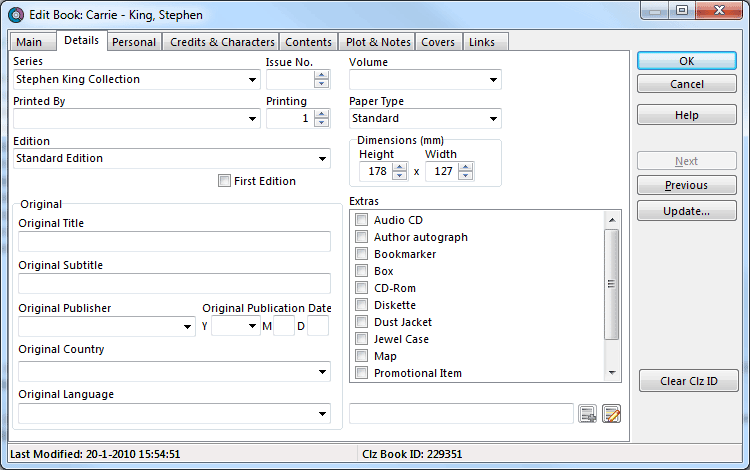The image size is (750, 470).
Task: Decrease the Height value with down arrow
Action: [399, 176]
